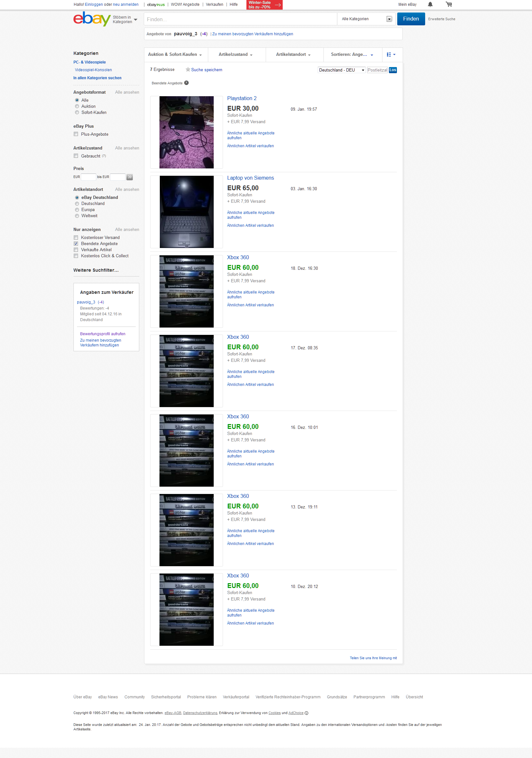Viewport: 532px width, 758px height.
Task: Click the maximum bis EUR price field
Action: tap(117, 177)
